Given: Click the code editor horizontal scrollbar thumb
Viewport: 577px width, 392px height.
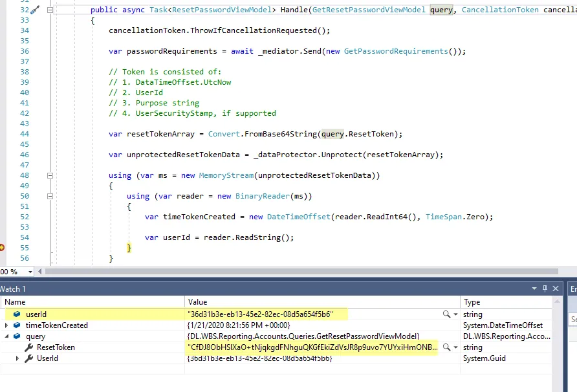Looking at the screenshot, I should point(301,272).
